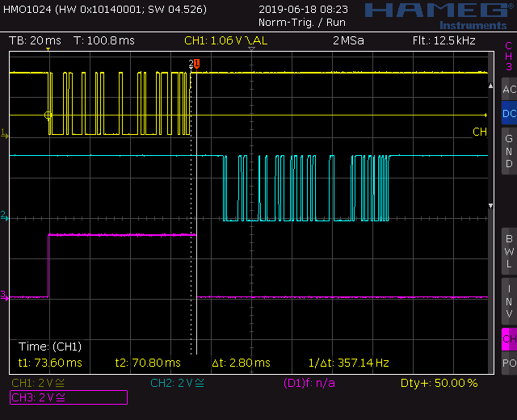Toggle GND coupling in side menu

(508, 151)
